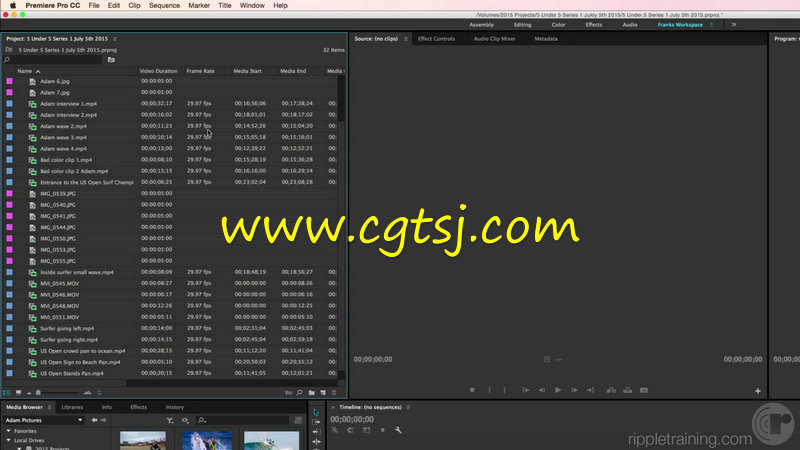Click the Clear trash icon in Project panel
800x450 pixels.
[334, 392]
